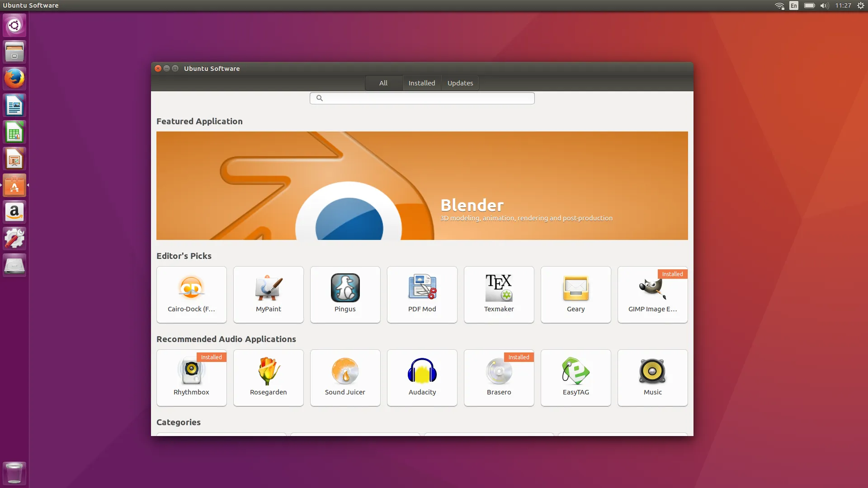Open installed GIMP Image Editor tile
Image resolution: width=868 pixels, height=488 pixels.
click(x=652, y=294)
